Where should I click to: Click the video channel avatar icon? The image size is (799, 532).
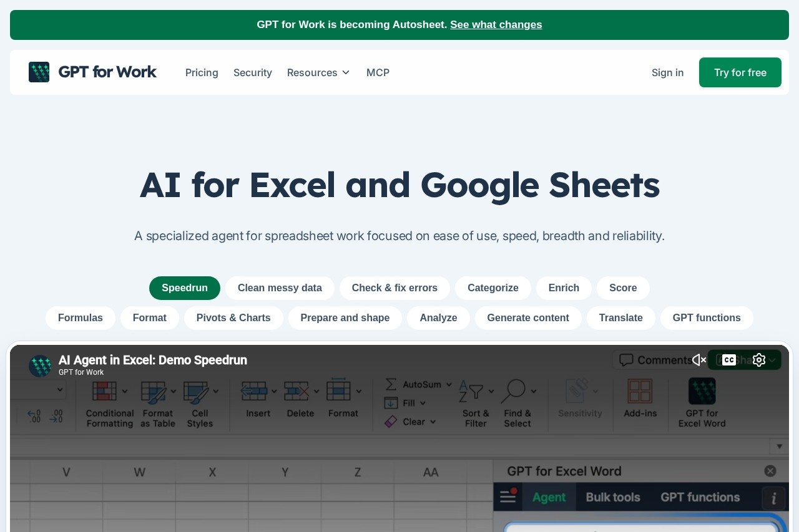coord(41,366)
